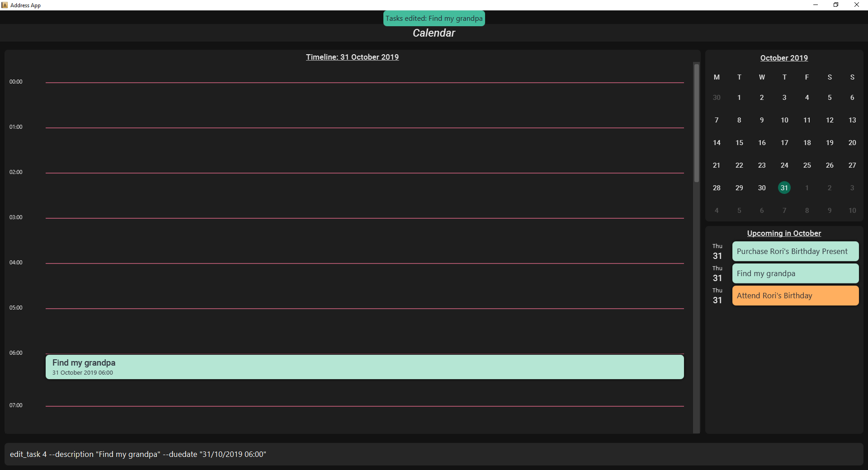The image size is (868, 470).
Task: Click the Address App title bar icon
Action: click(x=5, y=5)
